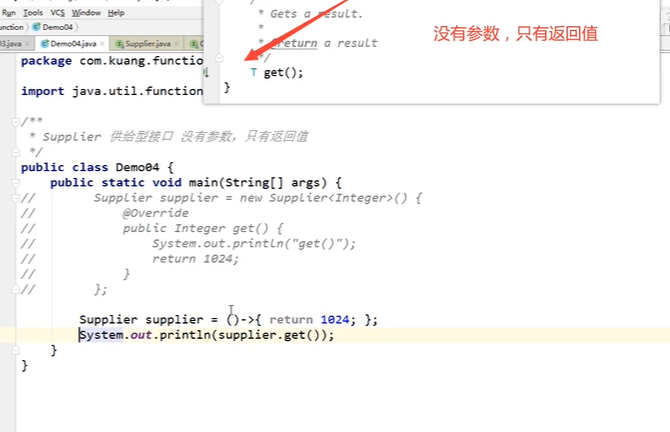Click 'T get();' in the Supplier popup

click(277, 73)
